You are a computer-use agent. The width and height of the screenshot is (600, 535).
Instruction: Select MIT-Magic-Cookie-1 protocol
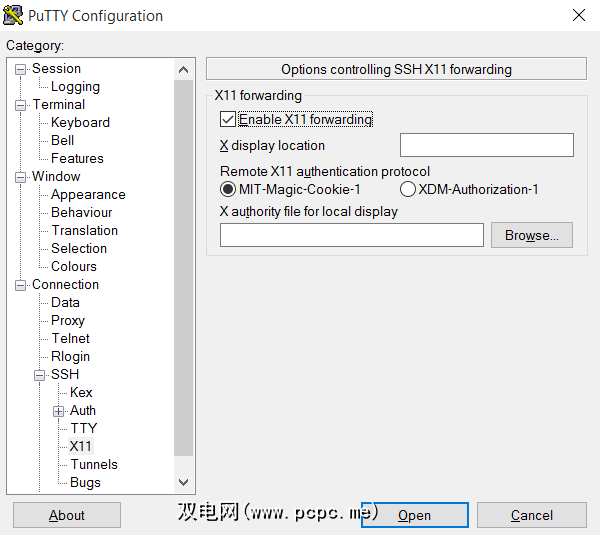point(228,189)
